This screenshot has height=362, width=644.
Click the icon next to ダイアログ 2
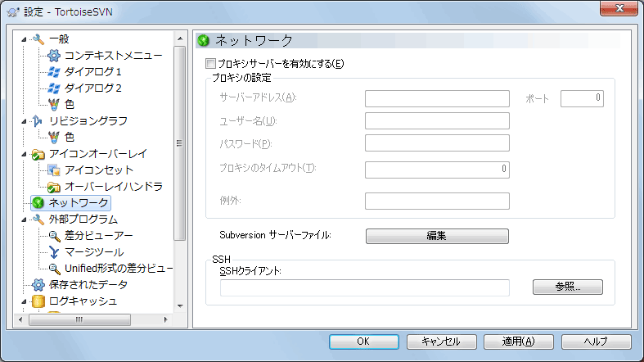pyautogui.click(x=54, y=88)
